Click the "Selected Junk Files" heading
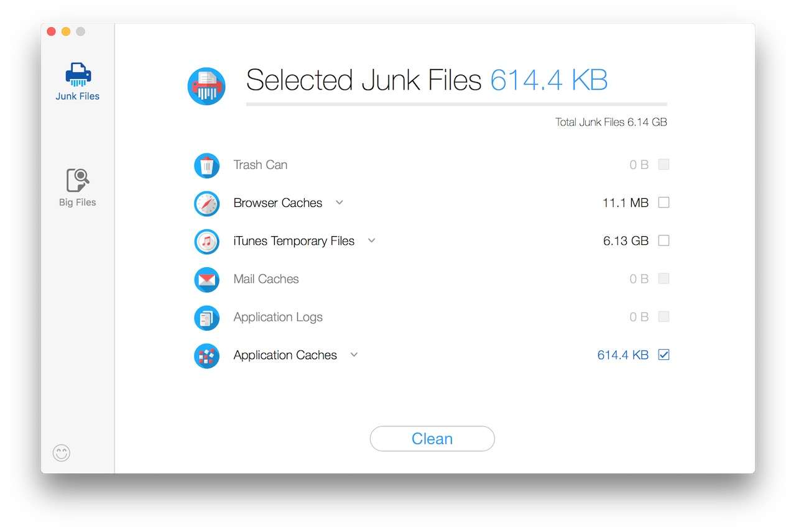Viewport: 796px width, 532px height. point(364,80)
